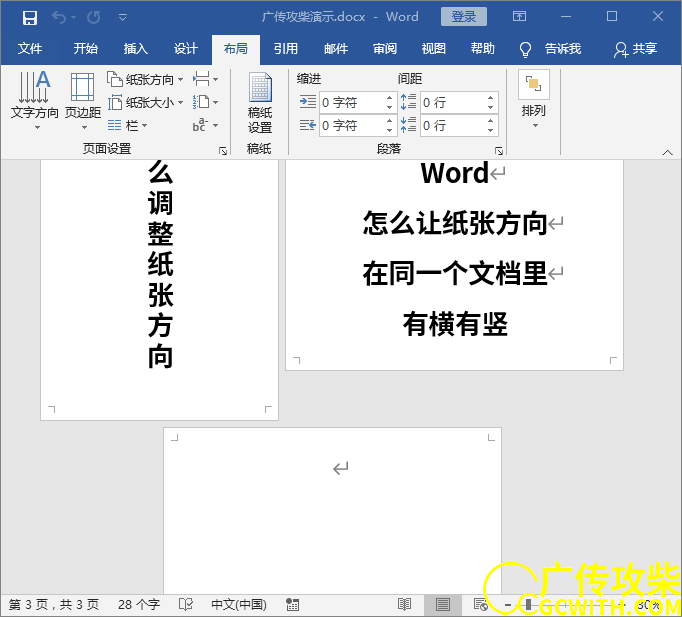Decrease spacing after with down spinner
The height and width of the screenshot is (617, 682).
click(491, 130)
